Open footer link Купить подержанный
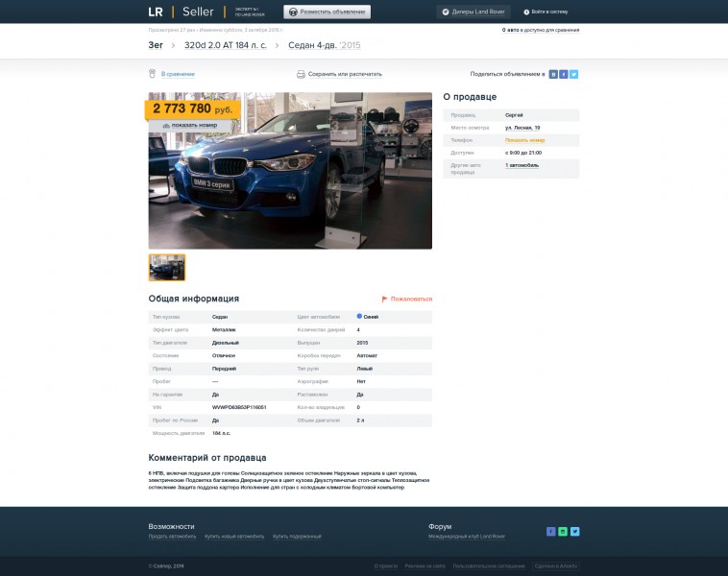This screenshot has width=728, height=576. (x=297, y=537)
